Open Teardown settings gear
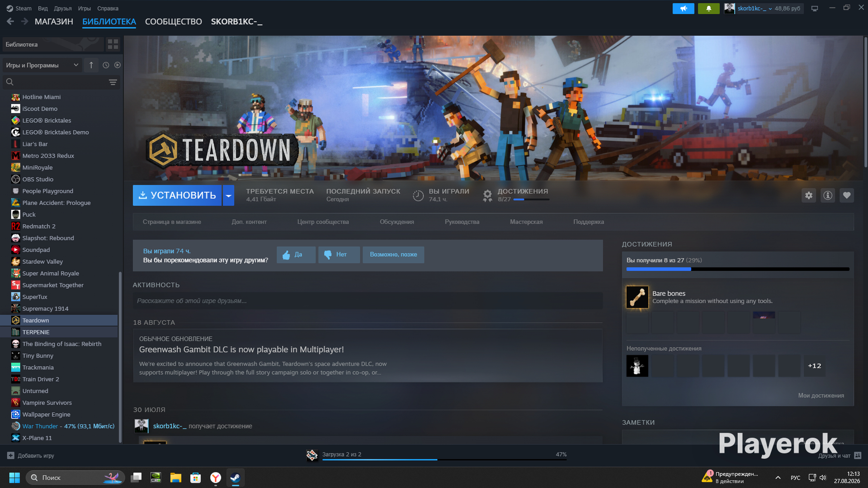This screenshot has height=488, width=868. click(809, 195)
